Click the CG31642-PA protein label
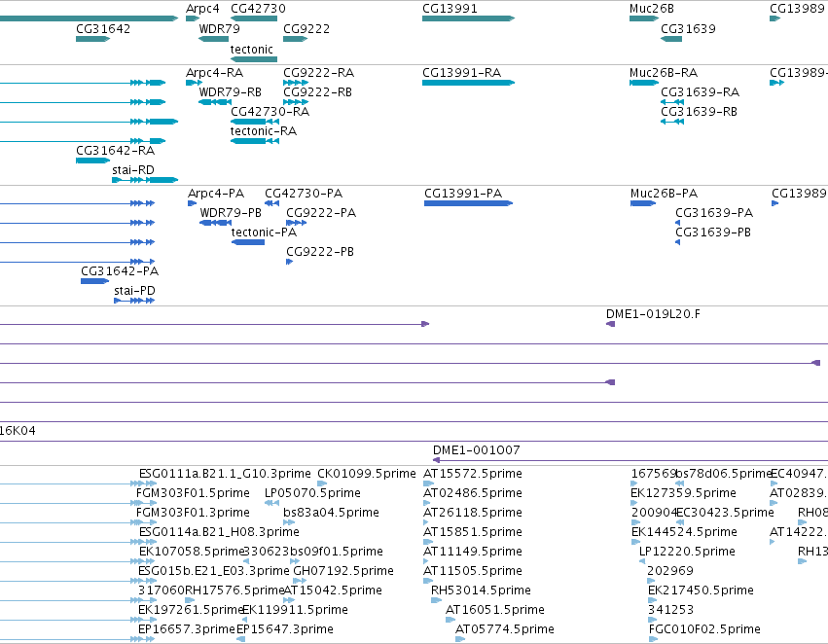 pyautogui.click(x=120, y=271)
